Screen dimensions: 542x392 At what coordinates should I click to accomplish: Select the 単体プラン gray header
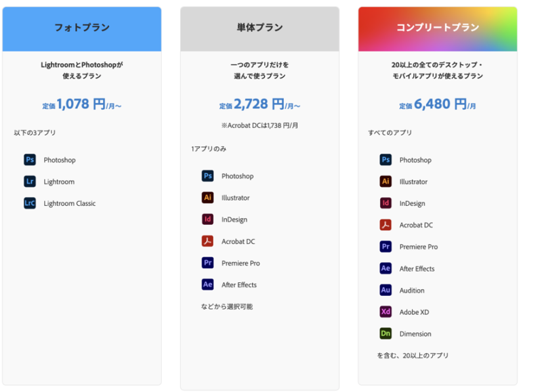coord(259,28)
